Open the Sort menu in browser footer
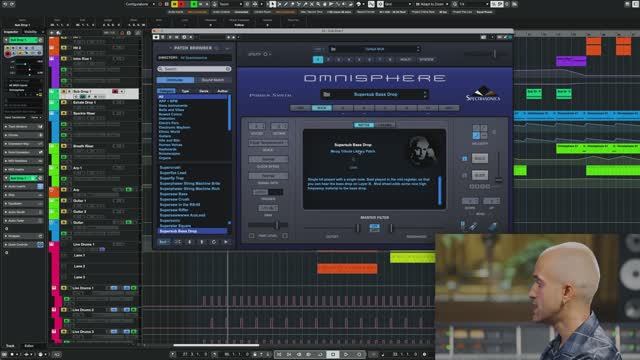Viewport: 640px width, 360px height. click(x=163, y=242)
